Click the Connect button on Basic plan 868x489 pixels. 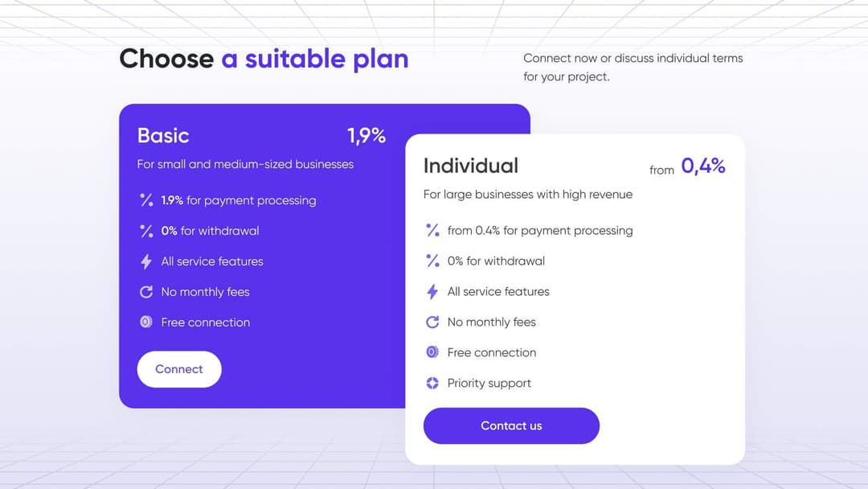click(x=178, y=369)
